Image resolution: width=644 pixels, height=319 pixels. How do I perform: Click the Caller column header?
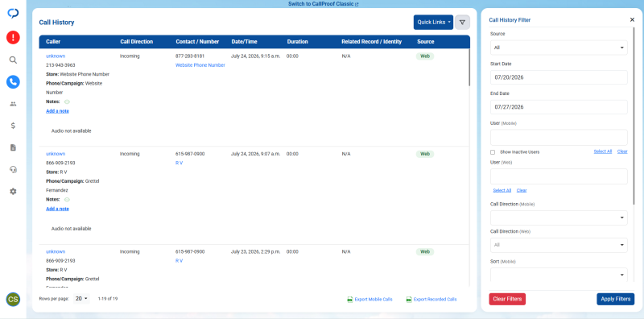click(x=53, y=42)
